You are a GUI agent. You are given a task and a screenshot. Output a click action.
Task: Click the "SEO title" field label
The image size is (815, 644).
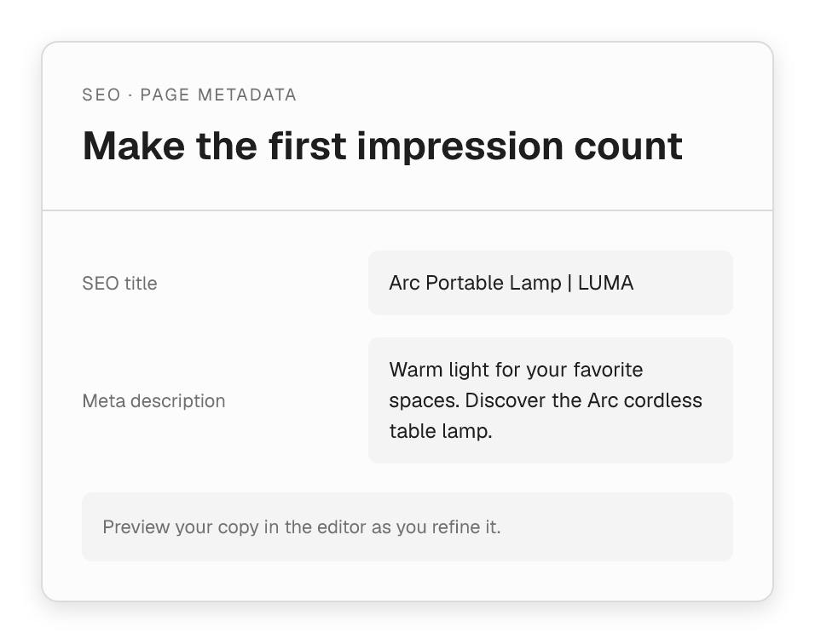tap(119, 284)
